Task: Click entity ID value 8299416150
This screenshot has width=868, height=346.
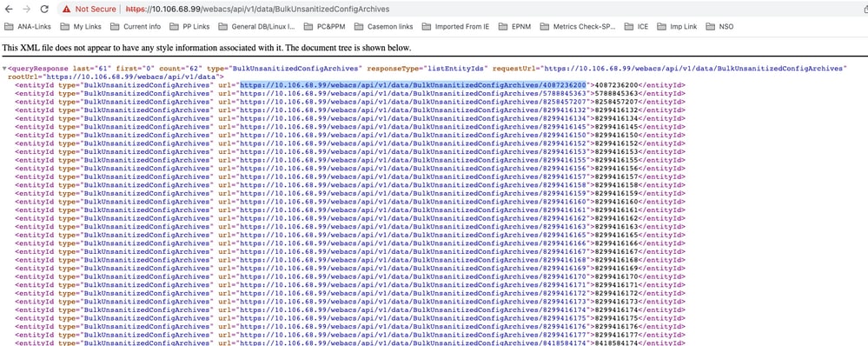Action: point(616,135)
